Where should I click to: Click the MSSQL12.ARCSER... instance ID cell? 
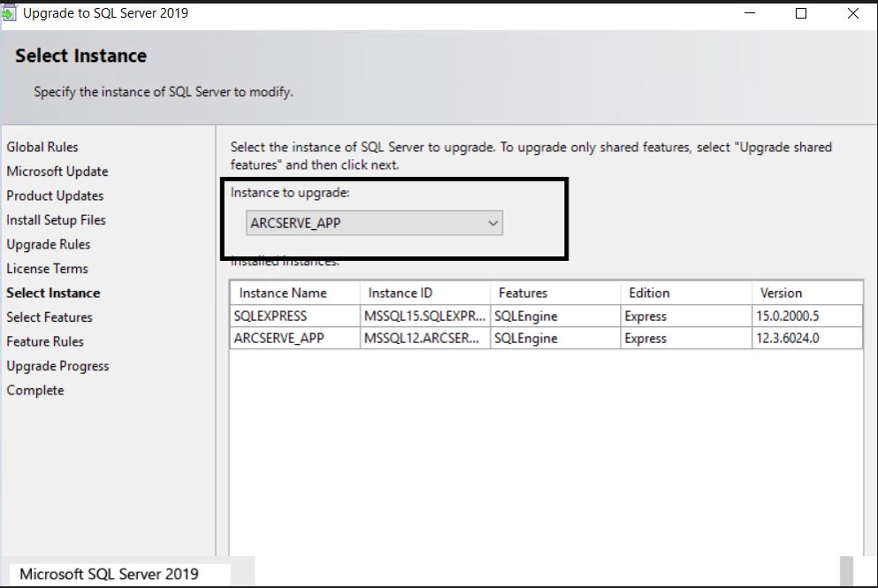point(425,339)
